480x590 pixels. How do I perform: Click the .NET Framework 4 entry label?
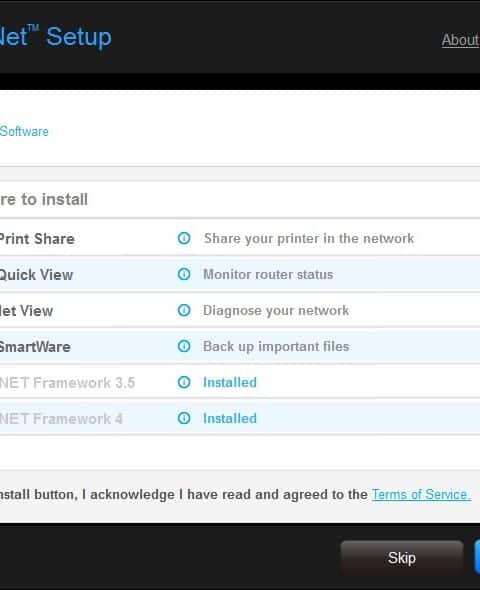pos(61,419)
